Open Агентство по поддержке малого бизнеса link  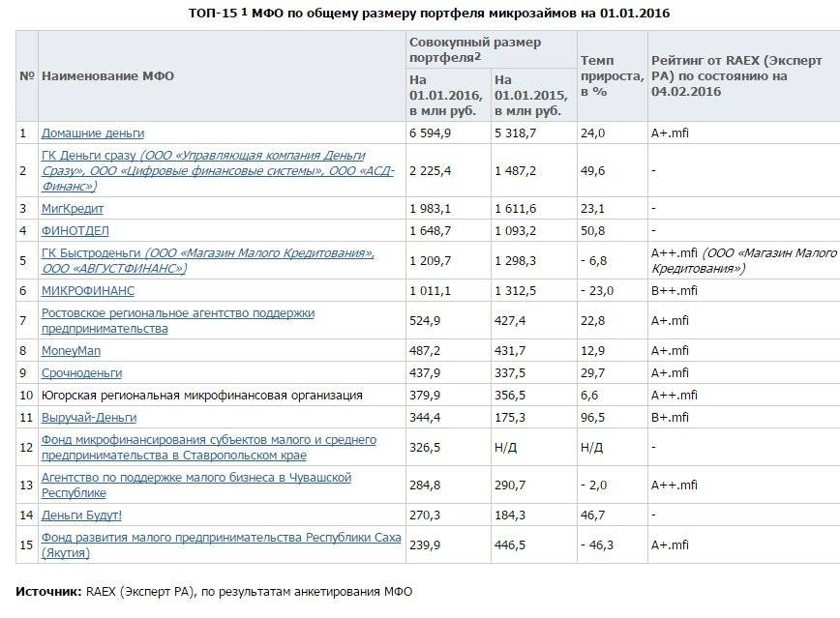(195, 478)
